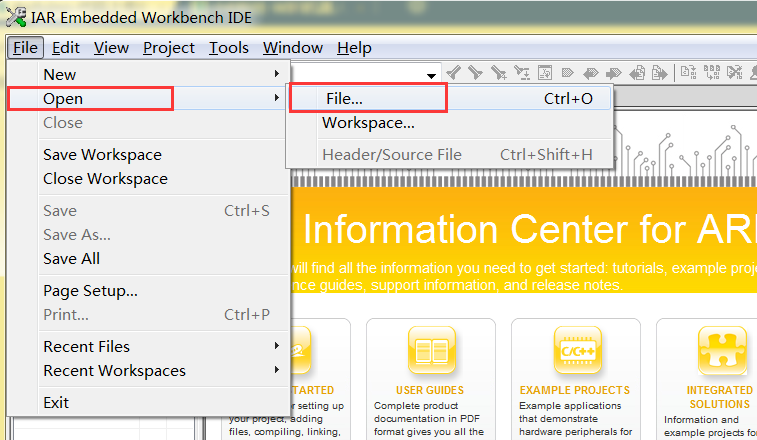Click the Stop Build toolbar icon
This screenshot has height=440, width=757.
point(735,73)
